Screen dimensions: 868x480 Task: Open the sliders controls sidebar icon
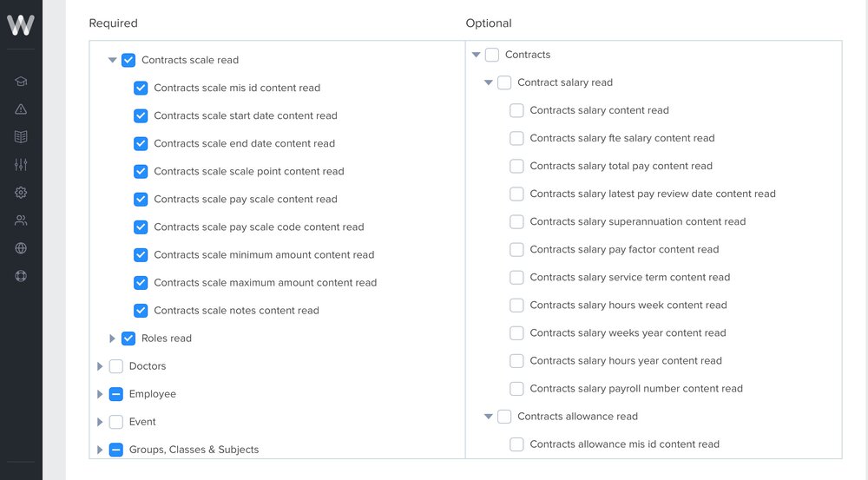21,164
